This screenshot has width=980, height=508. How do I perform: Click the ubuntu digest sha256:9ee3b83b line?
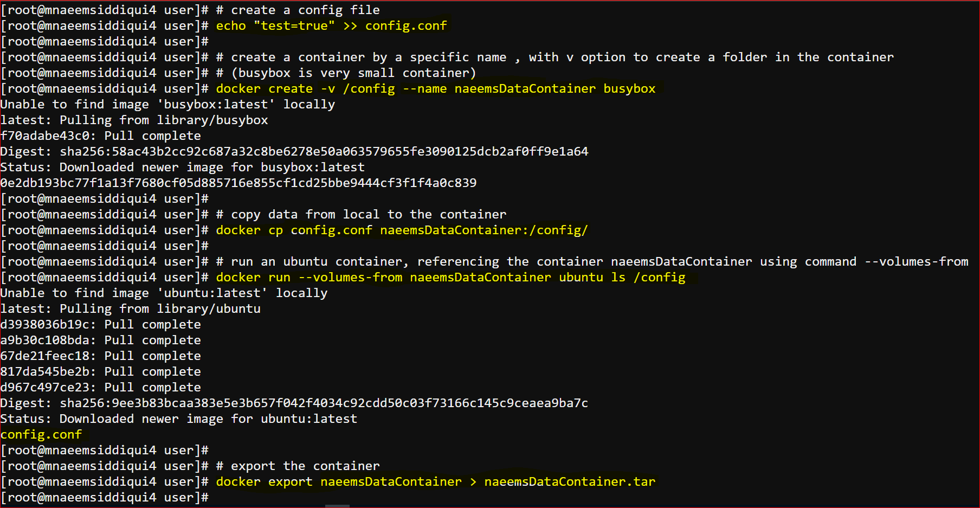[x=294, y=403]
